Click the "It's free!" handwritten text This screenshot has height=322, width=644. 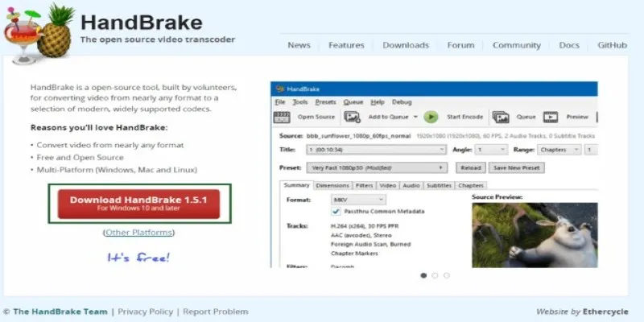[x=138, y=258]
